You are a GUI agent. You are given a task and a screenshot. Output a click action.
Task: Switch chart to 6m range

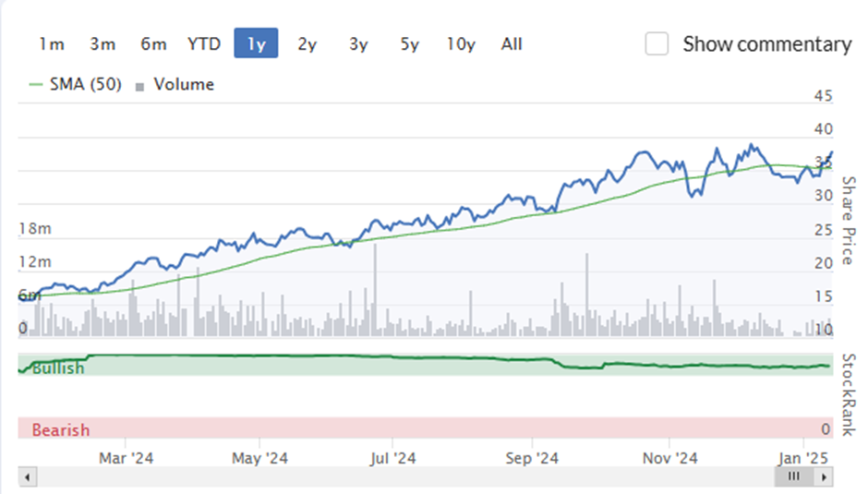pyautogui.click(x=153, y=43)
